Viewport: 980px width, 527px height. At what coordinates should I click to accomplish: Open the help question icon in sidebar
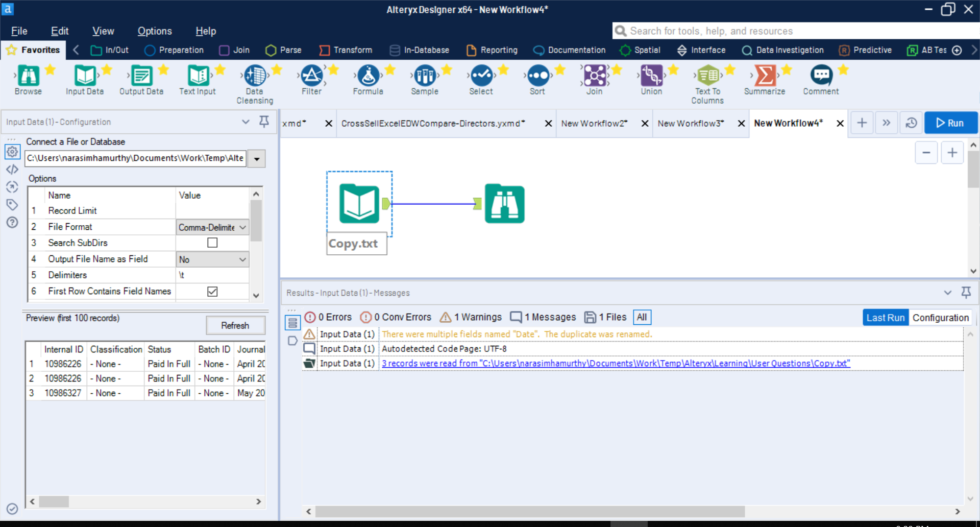coord(12,223)
